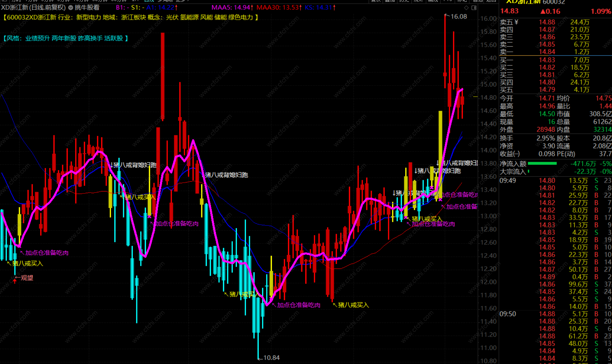Click the 画线 drawing tool button

click(433, 1)
